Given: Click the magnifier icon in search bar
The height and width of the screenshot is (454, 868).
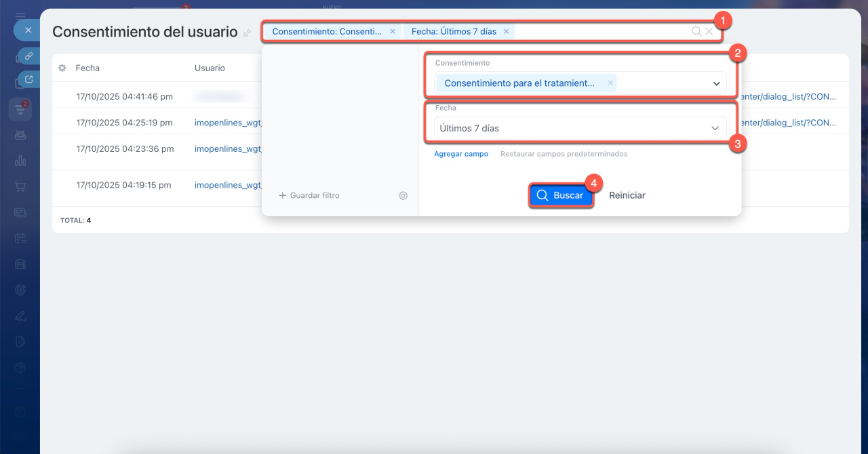Looking at the screenshot, I should (696, 31).
